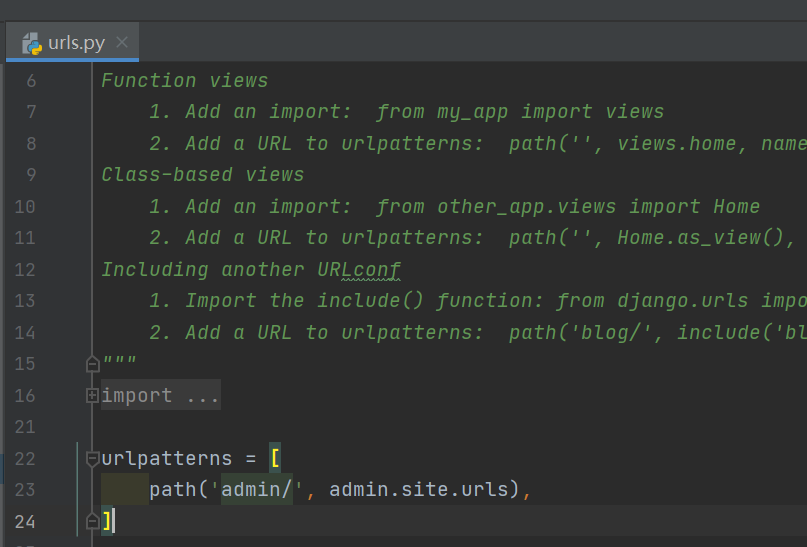Click the Python file icon on urls.py tab
Viewport: 807px width, 547px height.
32,43
